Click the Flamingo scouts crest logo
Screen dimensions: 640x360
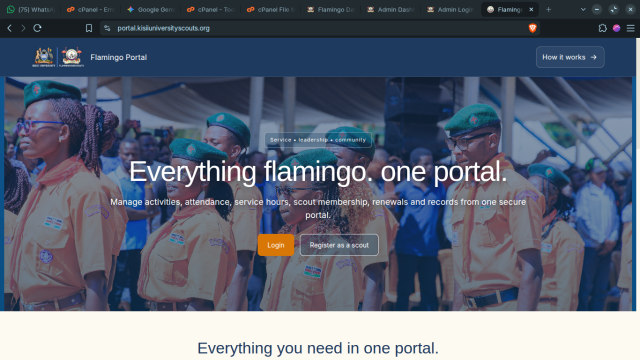[71, 57]
